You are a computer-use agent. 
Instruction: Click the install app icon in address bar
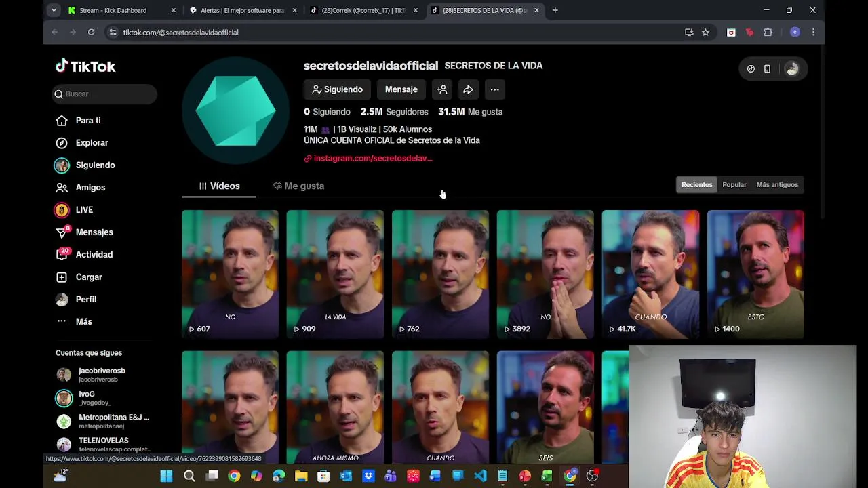pyautogui.click(x=689, y=32)
